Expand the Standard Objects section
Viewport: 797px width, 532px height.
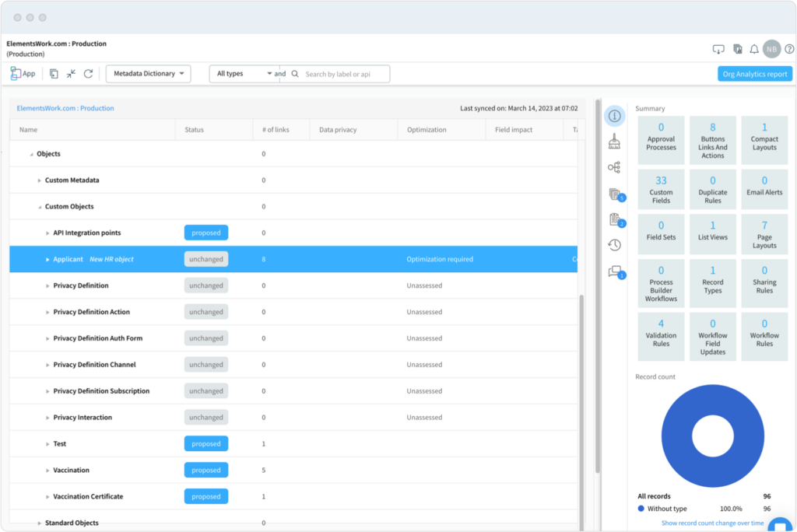(x=39, y=523)
